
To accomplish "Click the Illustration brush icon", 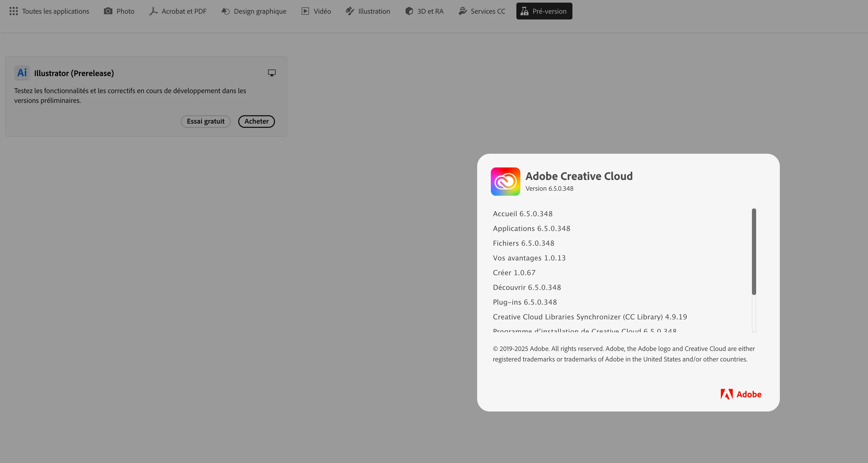I will click(x=350, y=11).
